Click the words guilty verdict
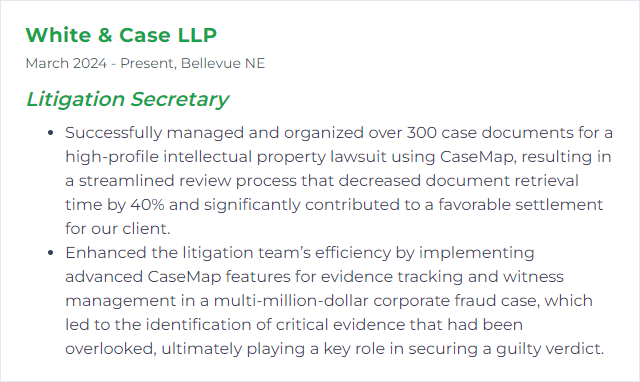 coord(549,349)
